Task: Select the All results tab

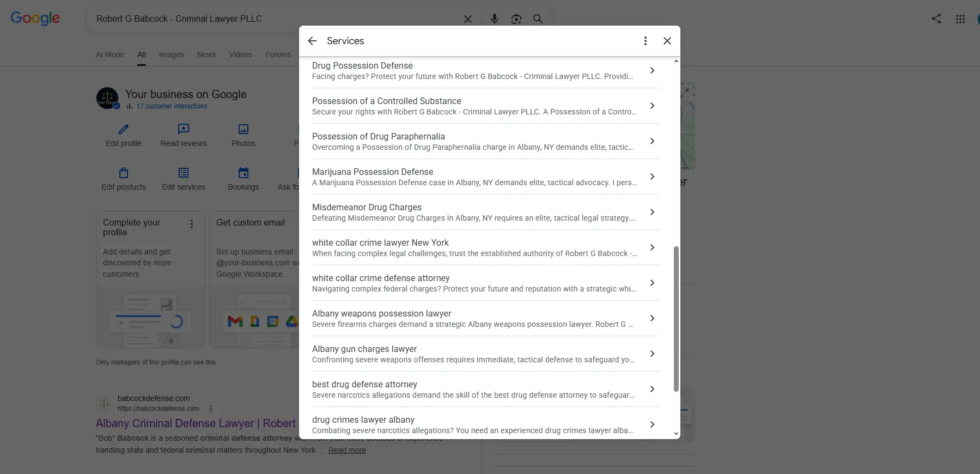Action: pos(142,54)
